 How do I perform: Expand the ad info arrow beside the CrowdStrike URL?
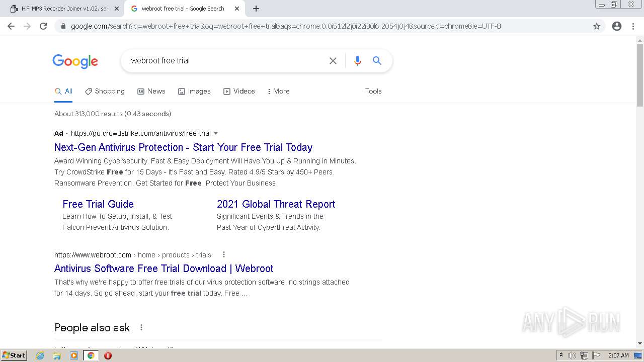[216, 134]
